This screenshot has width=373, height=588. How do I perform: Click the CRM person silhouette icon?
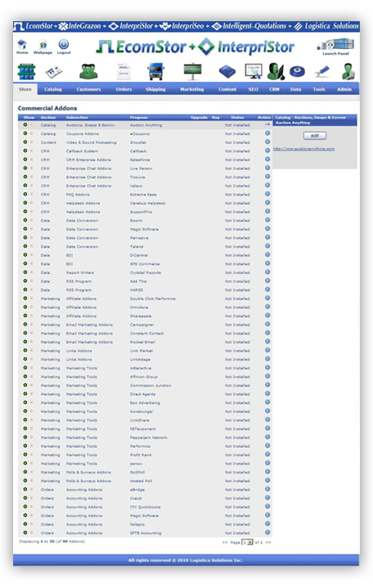click(275, 72)
